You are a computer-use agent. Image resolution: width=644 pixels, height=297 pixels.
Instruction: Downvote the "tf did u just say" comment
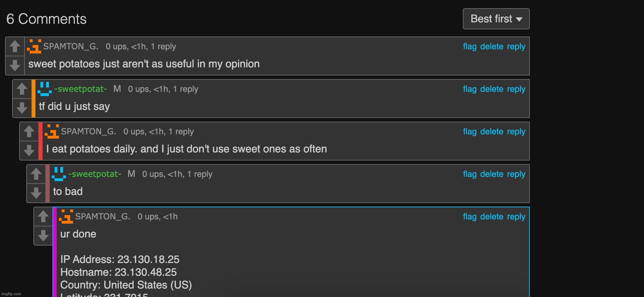(22, 107)
